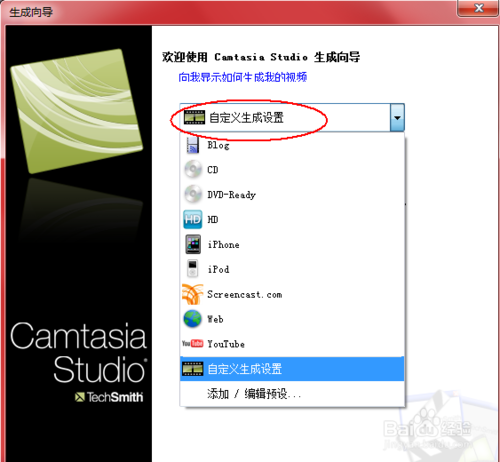Screen dimensions: 500x462
Task: Select highlighted 自定义生成设置 list entry
Action: pos(292,369)
